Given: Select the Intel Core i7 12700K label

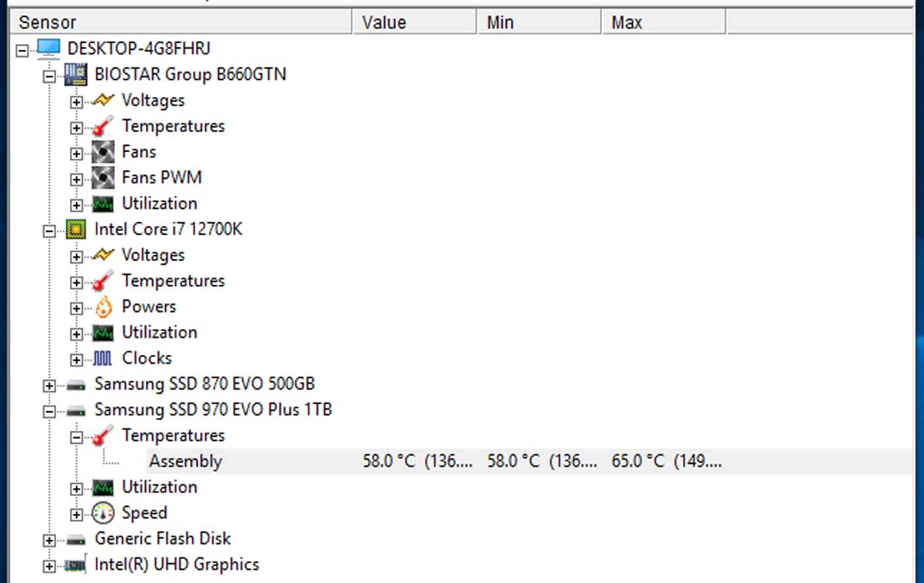Looking at the screenshot, I should tap(168, 229).
